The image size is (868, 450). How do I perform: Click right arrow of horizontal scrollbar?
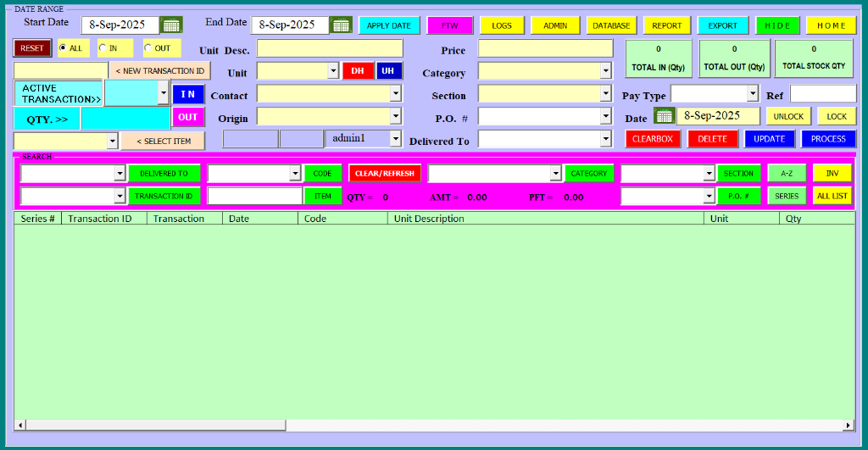point(848,425)
